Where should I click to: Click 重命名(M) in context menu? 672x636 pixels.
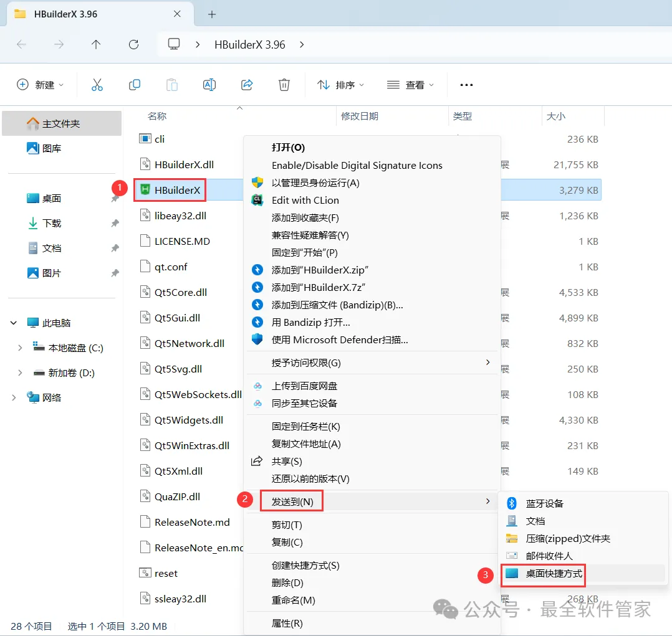pos(294,600)
